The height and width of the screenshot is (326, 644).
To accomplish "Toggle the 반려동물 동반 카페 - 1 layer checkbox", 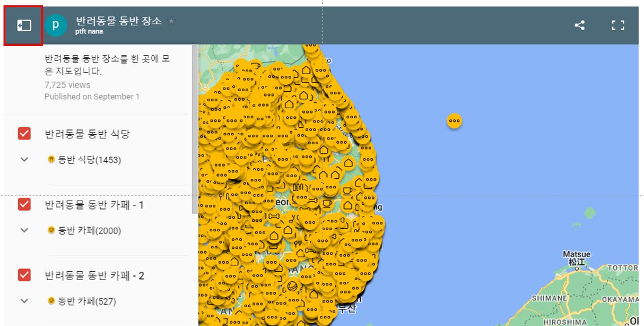I will click(24, 204).
